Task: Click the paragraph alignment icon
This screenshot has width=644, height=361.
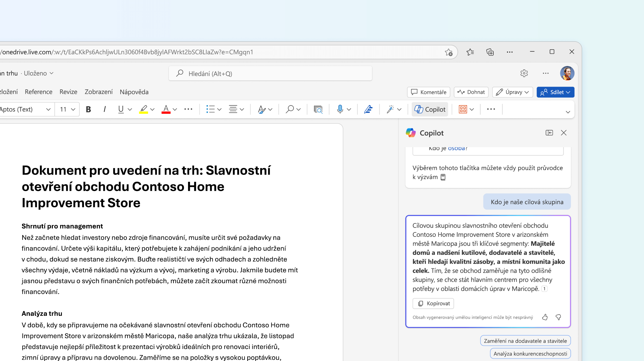Action: coord(233,109)
